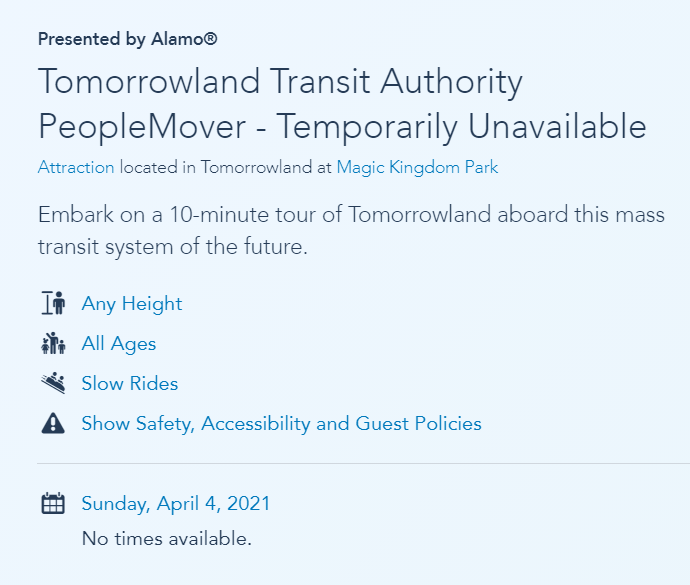The image size is (690, 585).
Task: Click the safety warning triangle icon
Action: point(53,424)
